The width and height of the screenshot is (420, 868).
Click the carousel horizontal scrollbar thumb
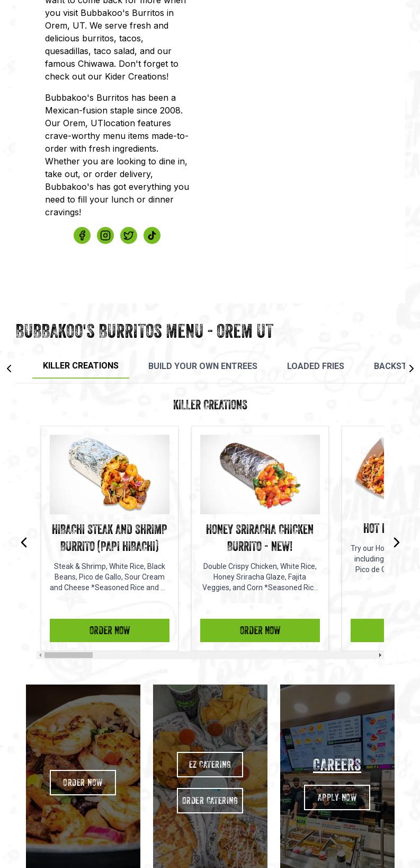coord(68,655)
